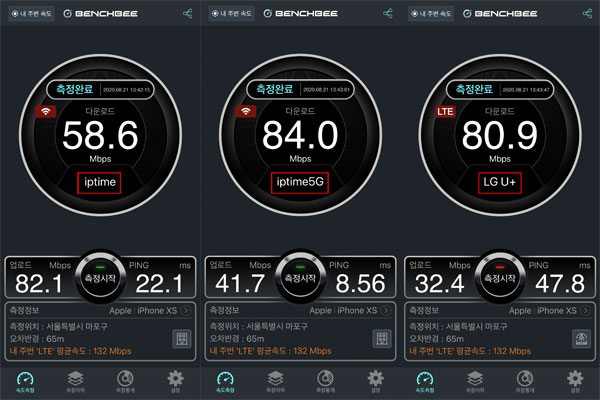Click the 58.6 Mbps download reading
Screen dimensions: 600x400
[100, 135]
